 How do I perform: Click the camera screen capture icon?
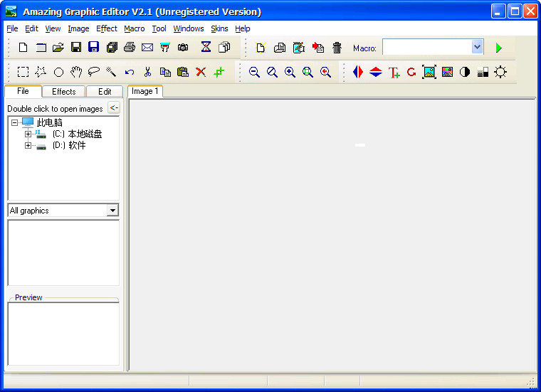[183, 48]
